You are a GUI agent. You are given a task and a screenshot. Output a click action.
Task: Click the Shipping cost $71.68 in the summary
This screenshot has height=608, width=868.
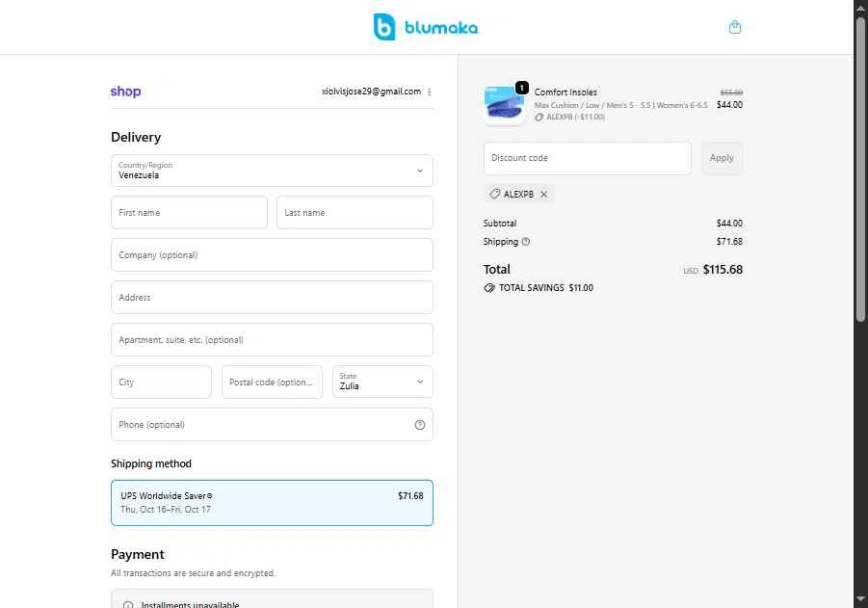(x=729, y=242)
